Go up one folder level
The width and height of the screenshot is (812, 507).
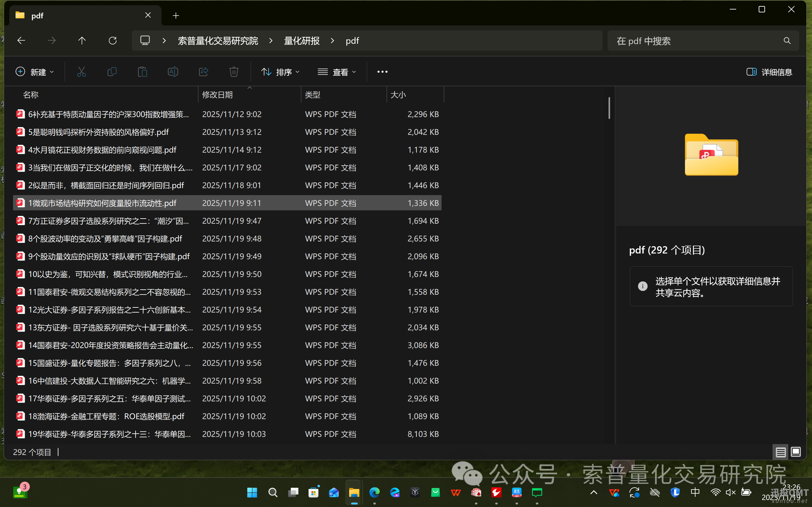[82, 40]
